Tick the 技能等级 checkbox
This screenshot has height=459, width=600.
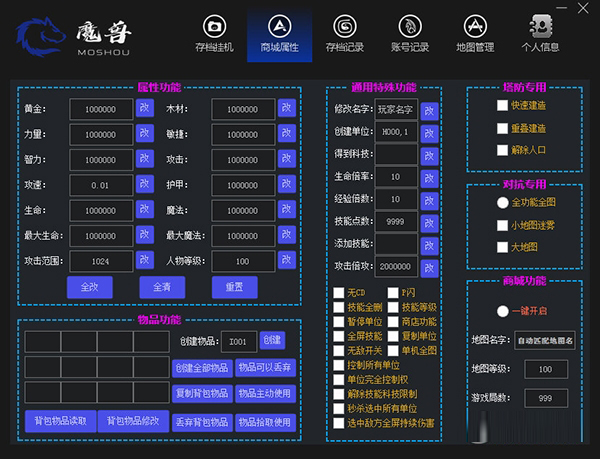tap(393, 308)
